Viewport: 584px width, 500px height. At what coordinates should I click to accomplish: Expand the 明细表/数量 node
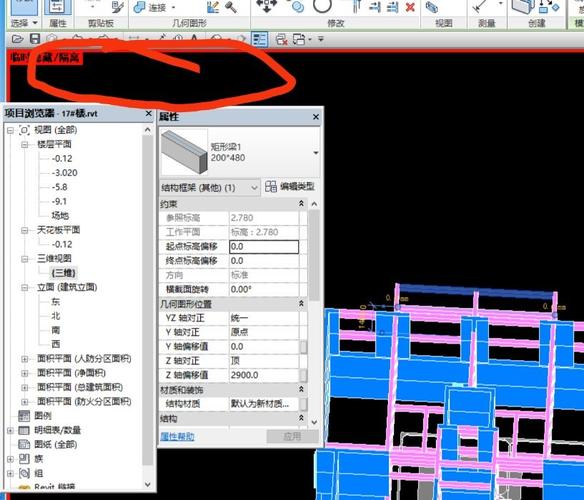coord(10,430)
